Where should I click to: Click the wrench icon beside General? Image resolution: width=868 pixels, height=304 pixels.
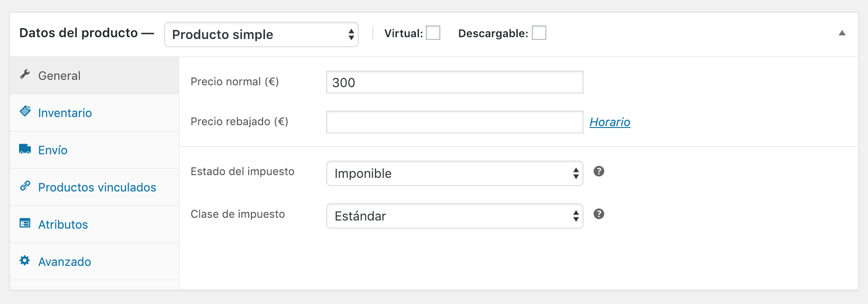pyautogui.click(x=25, y=74)
